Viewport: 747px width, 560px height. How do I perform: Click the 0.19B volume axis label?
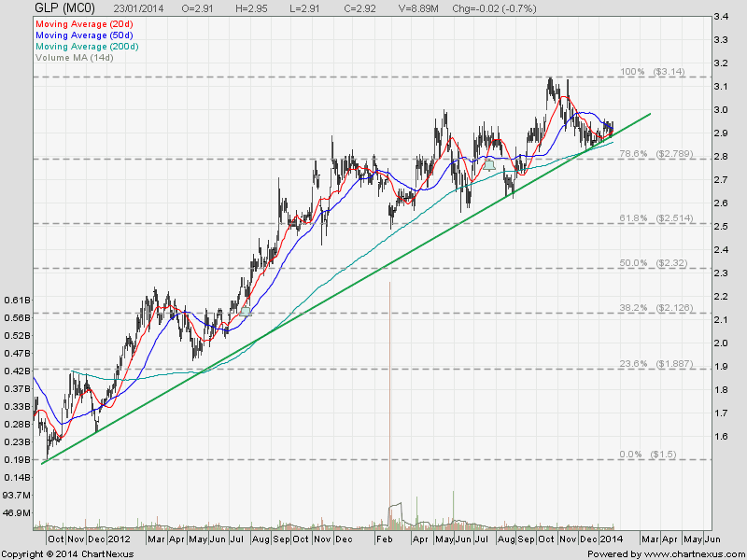[x=17, y=459]
